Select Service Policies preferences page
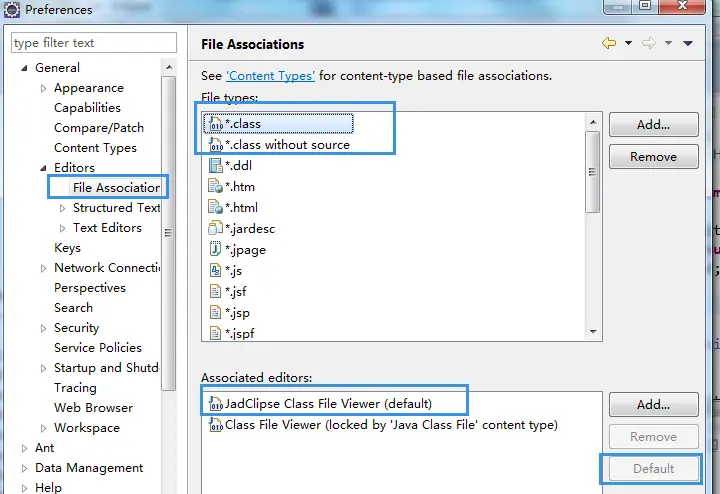 coord(98,348)
